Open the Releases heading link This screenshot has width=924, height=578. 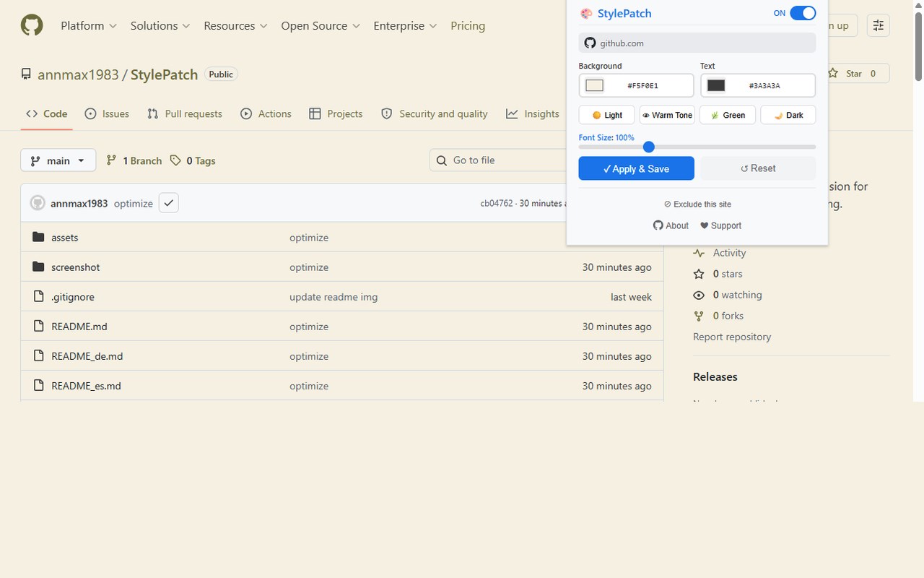point(715,376)
